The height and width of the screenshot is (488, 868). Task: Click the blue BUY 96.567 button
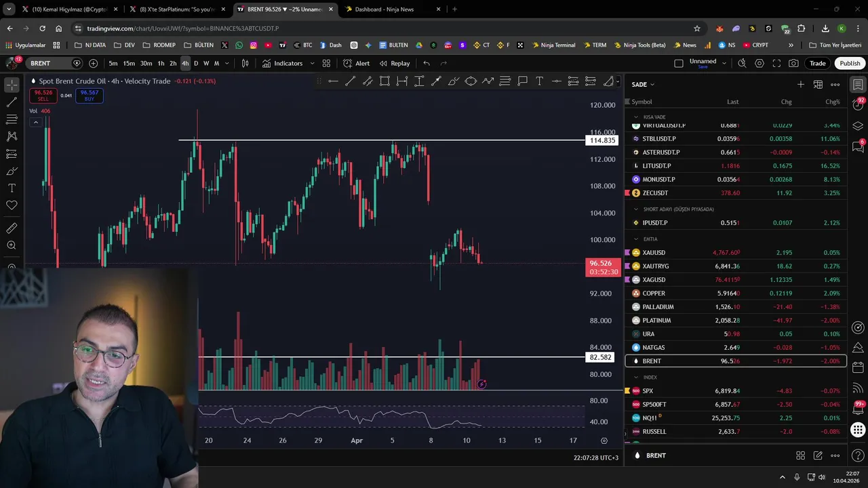click(x=90, y=96)
